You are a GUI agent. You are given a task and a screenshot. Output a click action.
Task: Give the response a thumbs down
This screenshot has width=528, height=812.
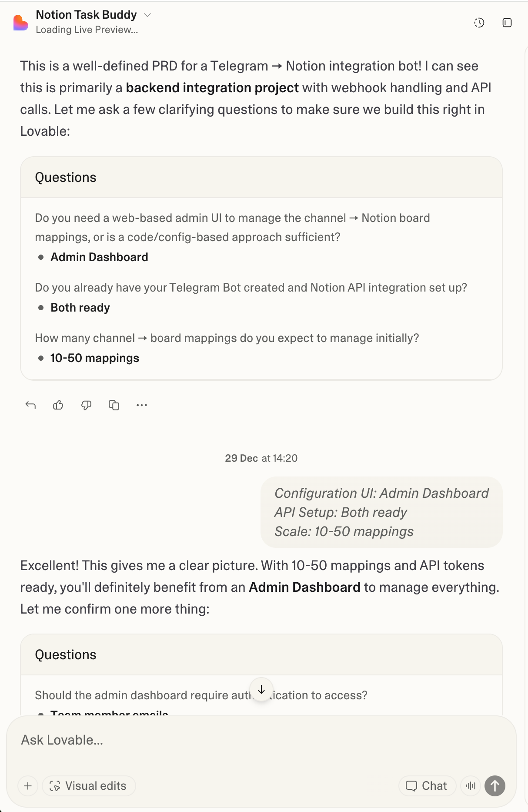click(86, 405)
